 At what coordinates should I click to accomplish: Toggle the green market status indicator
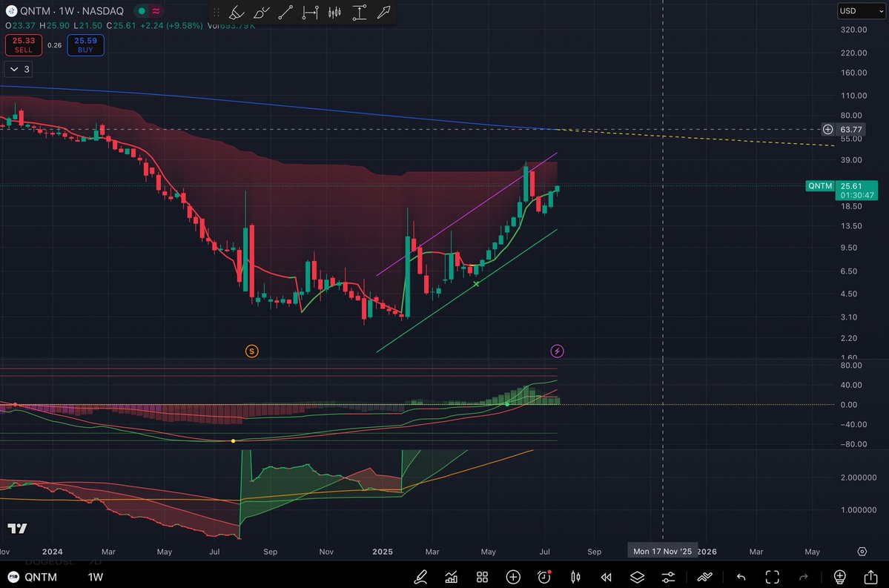coord(142,11)
